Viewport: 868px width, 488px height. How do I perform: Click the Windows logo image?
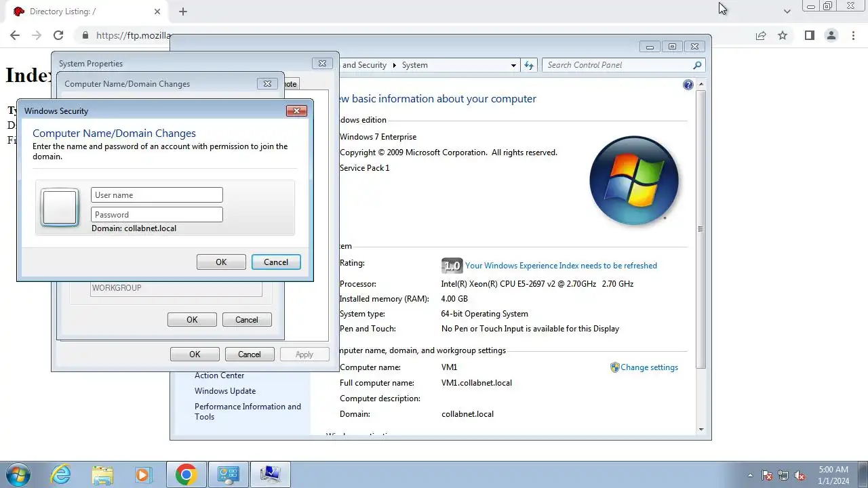click(x=634, y=181)
